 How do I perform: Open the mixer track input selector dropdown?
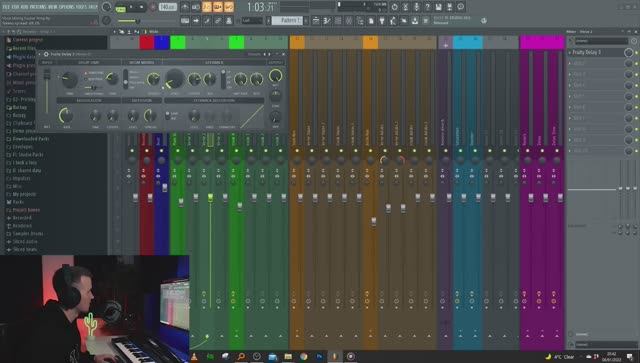(601, 41)
